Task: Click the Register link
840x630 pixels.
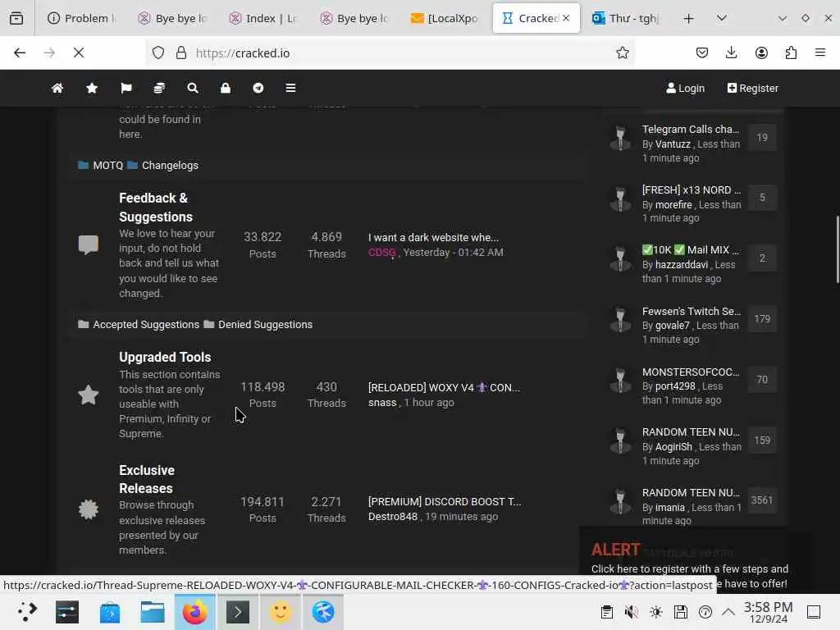Action: (753, 89)
